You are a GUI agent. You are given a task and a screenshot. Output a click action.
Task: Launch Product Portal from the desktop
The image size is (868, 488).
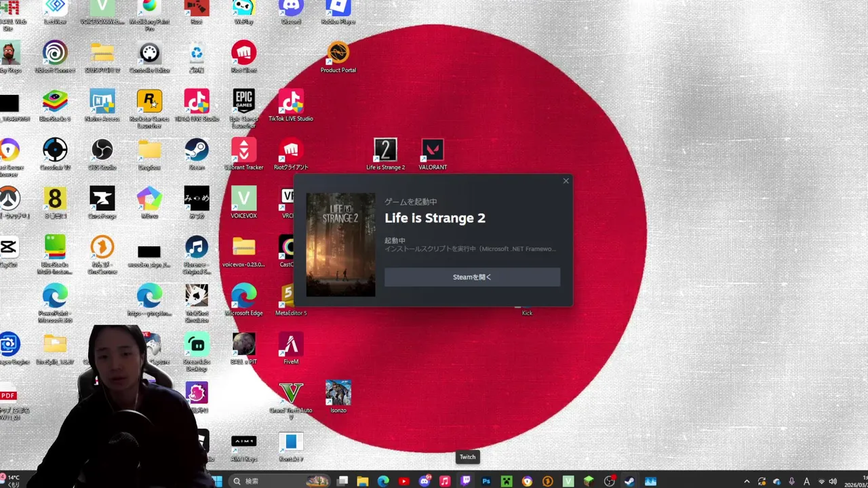338,58
